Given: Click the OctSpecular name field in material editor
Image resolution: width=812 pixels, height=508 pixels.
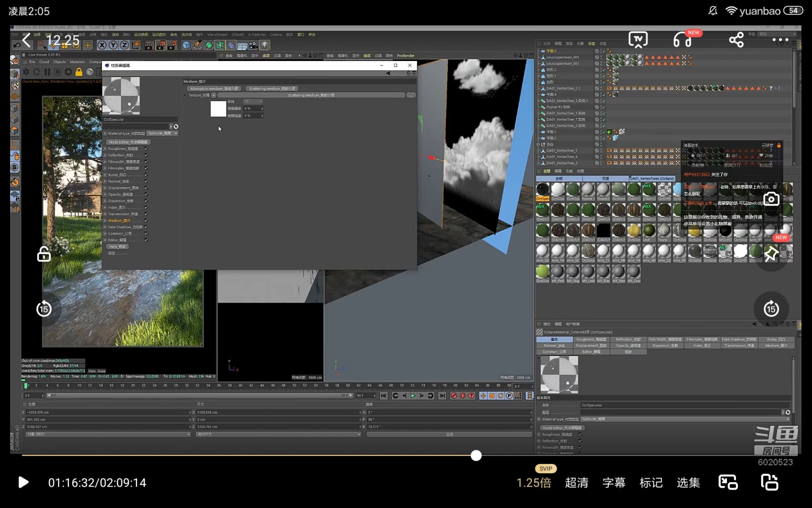Looking at the screenshot, I should 140,119.
